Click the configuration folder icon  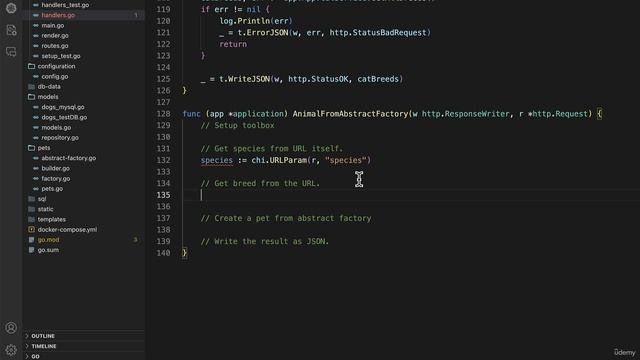click(31, 66)
